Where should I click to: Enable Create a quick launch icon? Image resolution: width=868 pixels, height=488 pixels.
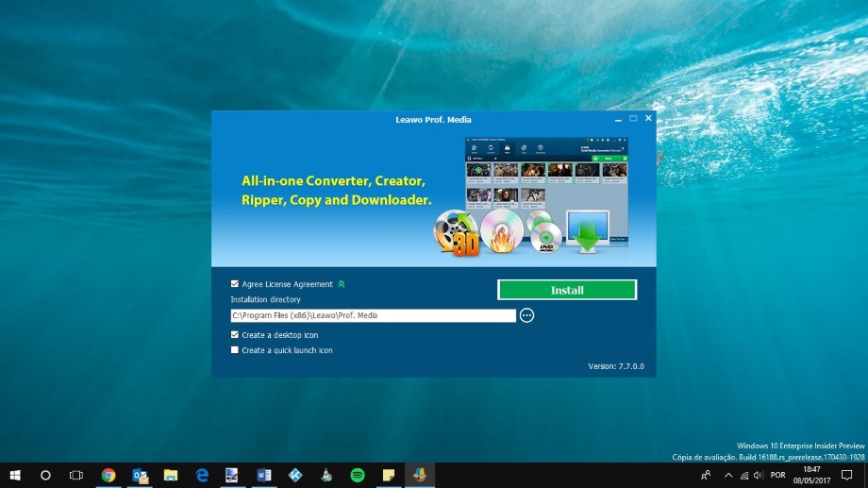pyautogui.click(x=235, y=350)
